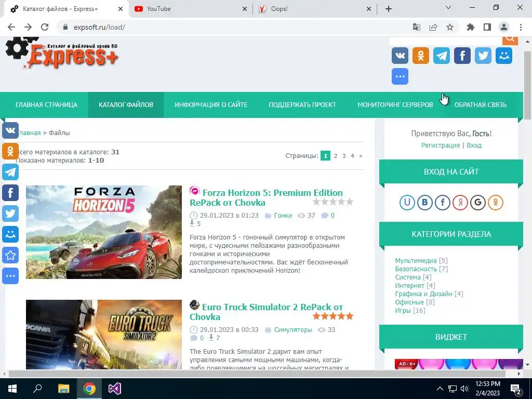Open Мультимедиа category in sidebar
Image resolution: width=532 pixels, height=399 pixels.
[416, 261]
